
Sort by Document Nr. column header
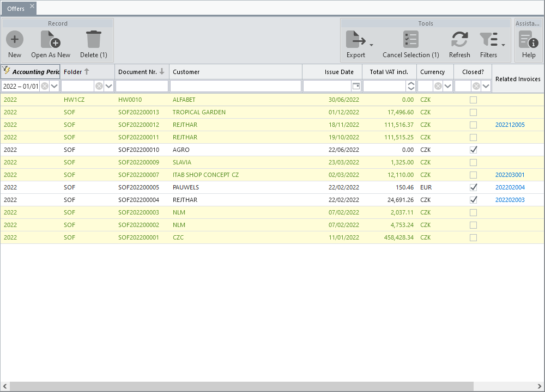[142, 72]
